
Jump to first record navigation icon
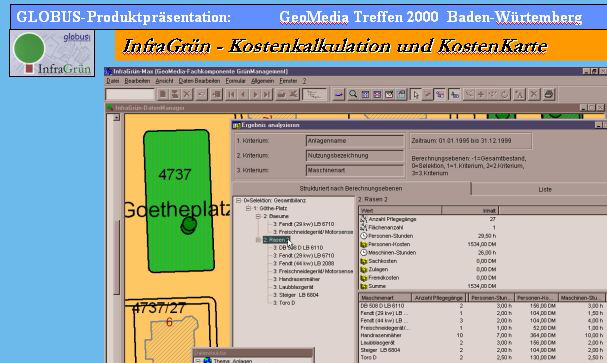click(231, 94)
